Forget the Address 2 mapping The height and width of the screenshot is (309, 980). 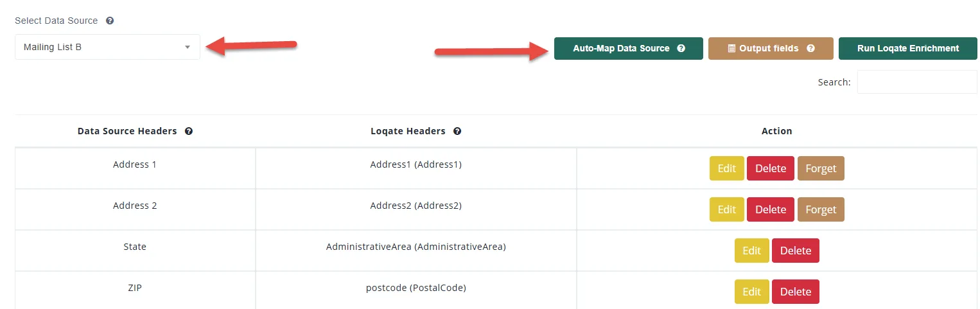pyautogui.click(x=821, y=209)
